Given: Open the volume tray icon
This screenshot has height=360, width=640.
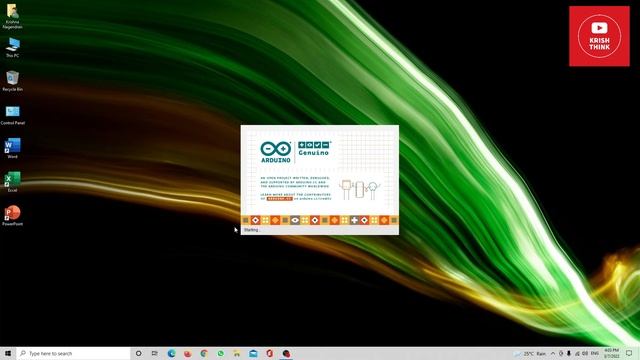Looking at the screenshot, I should click(x=585, y=353).
